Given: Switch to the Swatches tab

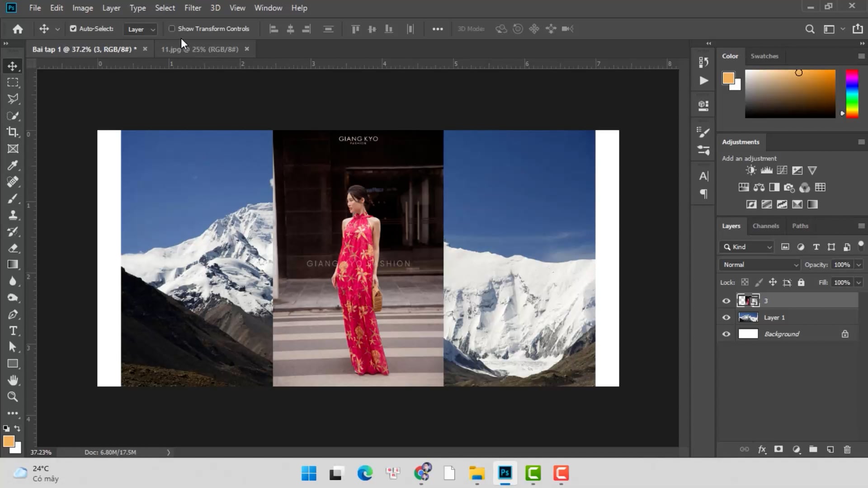Looking at the screenshot, I should (x=764, y=56).
